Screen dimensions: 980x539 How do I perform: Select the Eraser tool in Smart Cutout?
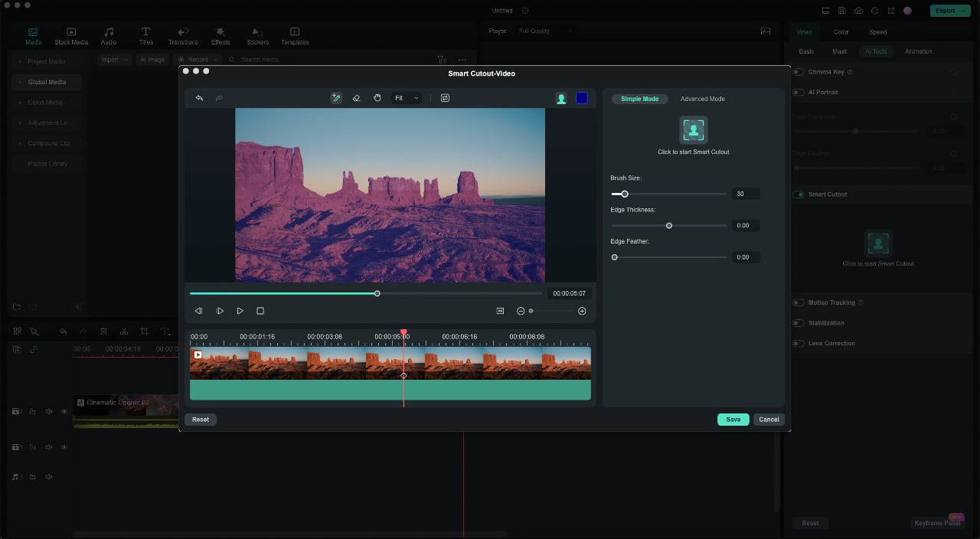[x=356, y=98]
